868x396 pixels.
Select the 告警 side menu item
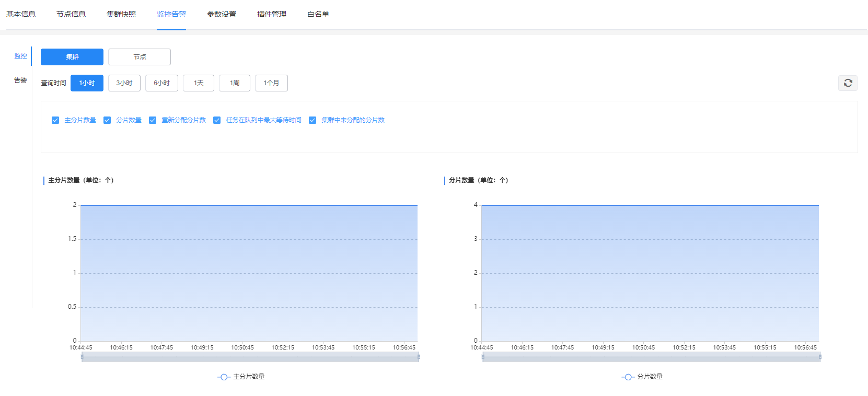[20, 80]
